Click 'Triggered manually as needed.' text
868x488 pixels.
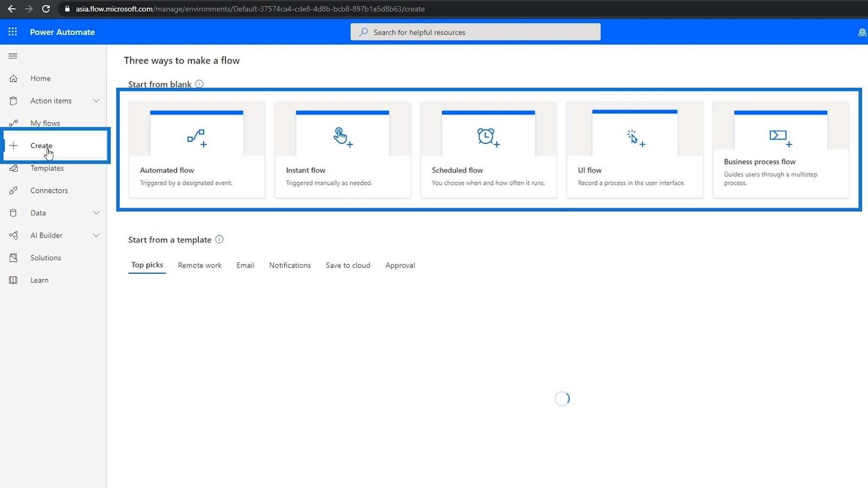click(x=329, y=183)
